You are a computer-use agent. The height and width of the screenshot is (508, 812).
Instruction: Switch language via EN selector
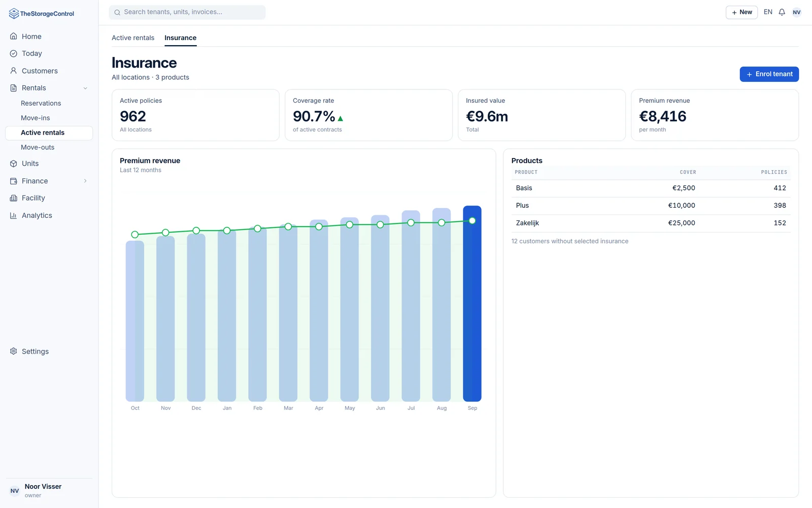(x=768, y=12)
